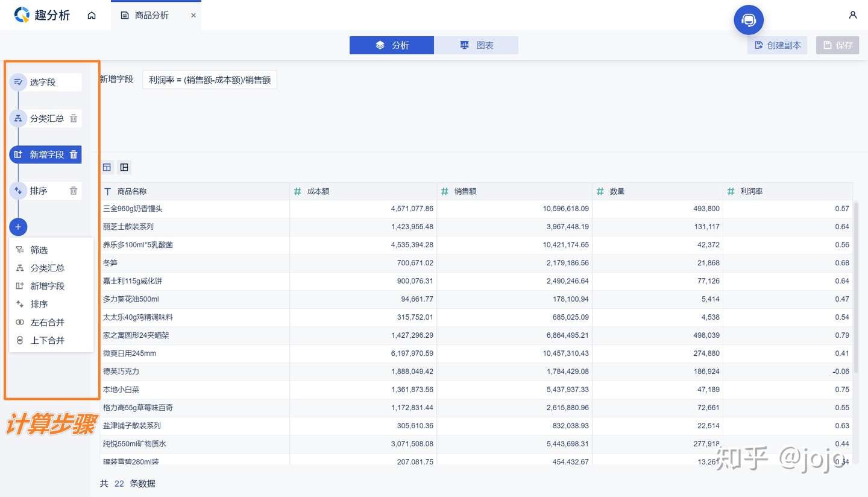Select the 选字段 step
The width and height of the screenshot is (868, 497).
coord(45,82)
